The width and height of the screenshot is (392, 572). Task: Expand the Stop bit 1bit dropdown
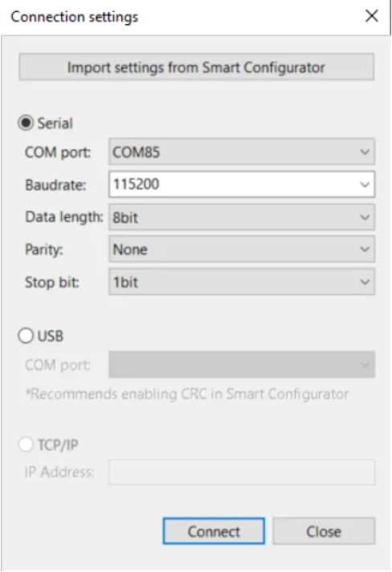[x=242, y=282]
